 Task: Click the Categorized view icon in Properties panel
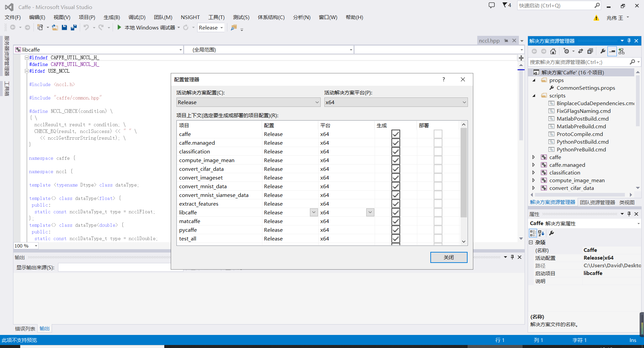(533, 233)
